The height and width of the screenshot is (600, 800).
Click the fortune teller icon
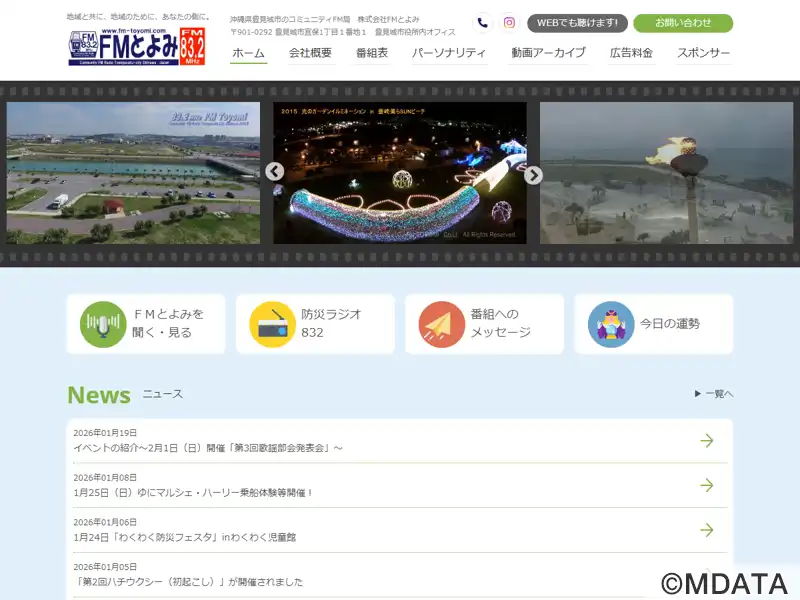click(611, 324)
